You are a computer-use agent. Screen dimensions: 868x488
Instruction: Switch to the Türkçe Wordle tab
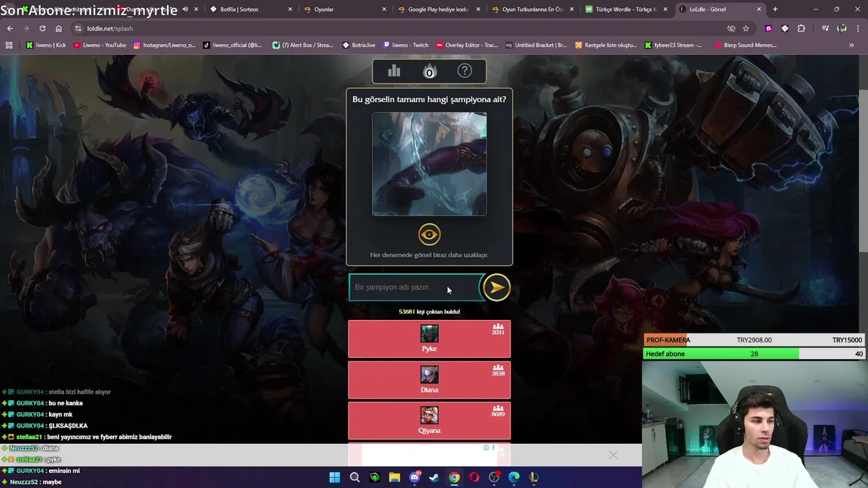click(x=625, y=9)
